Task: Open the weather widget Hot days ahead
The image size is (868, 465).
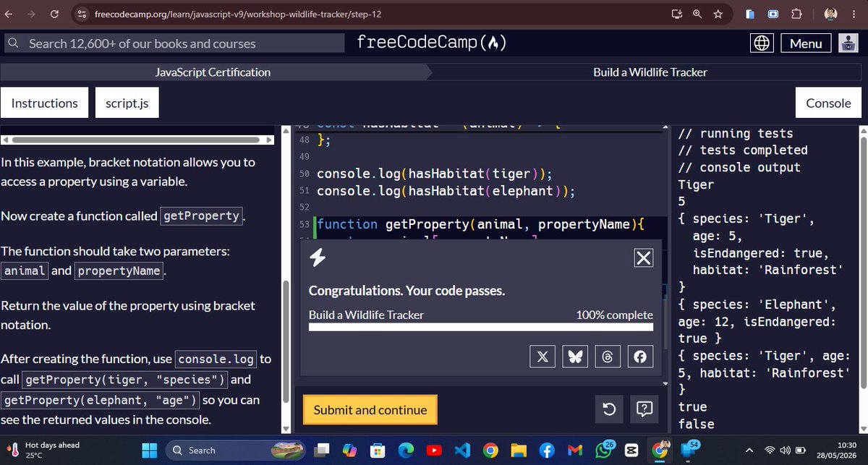Action: pos(45,451)
